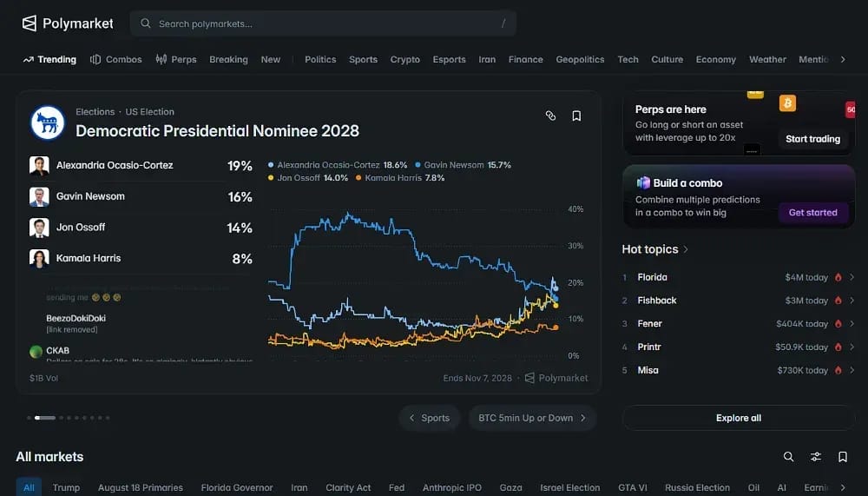Open the Sports category in top navigation
Image resolution: width=868 pixels, height=496 pixels.
363,59
